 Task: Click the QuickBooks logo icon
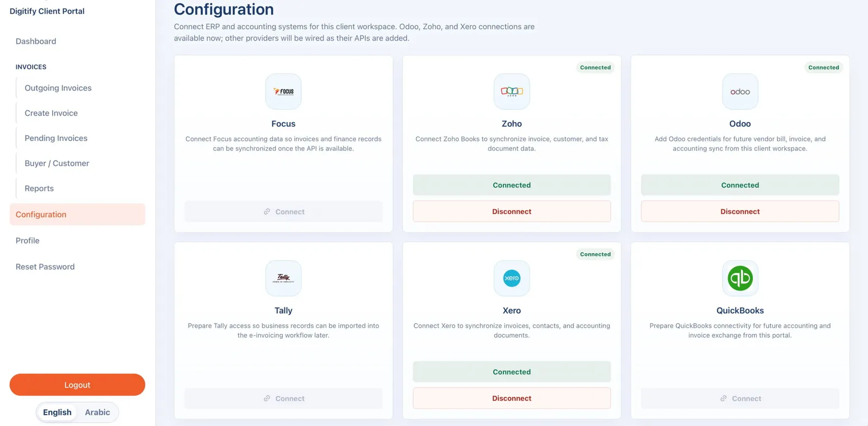click(x=740, y=278)
